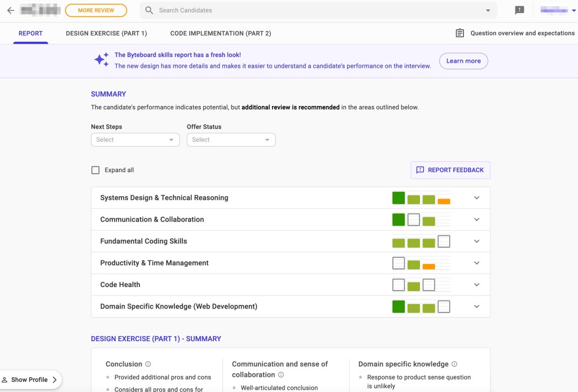Click info icon beside Domain specific knowledge
This screenshot has height=392, width=578.
pyautogui.click(x=454, y=364)
